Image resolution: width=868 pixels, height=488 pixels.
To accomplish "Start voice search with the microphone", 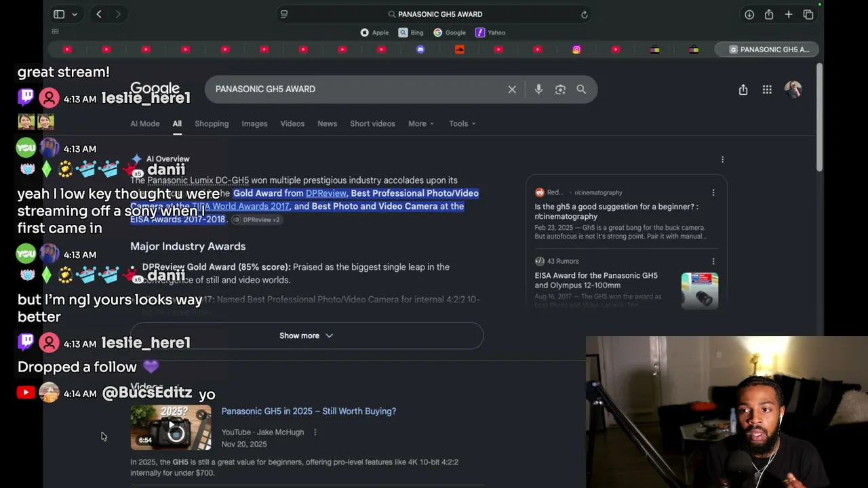I will [538, 89].
